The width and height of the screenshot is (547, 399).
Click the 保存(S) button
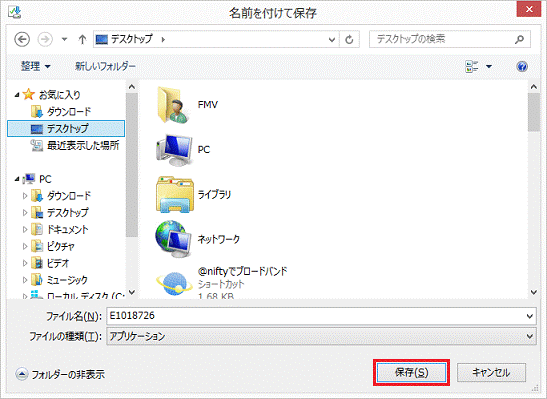tap(411, 372)
